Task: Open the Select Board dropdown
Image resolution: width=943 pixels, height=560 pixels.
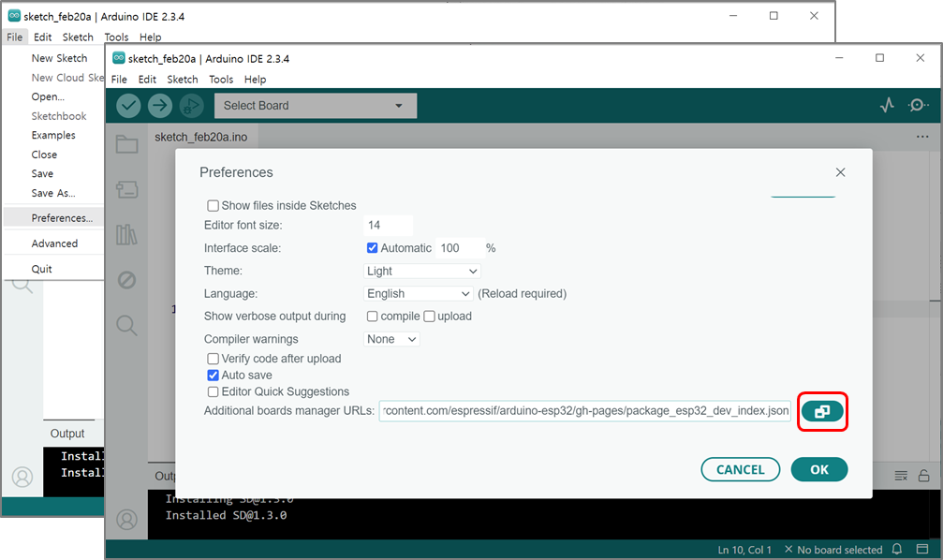Action: (x=316, y=106)
